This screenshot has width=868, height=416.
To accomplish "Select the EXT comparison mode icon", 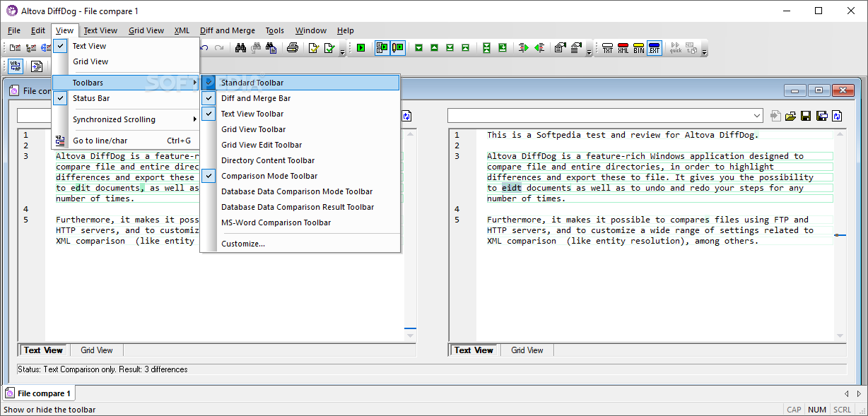I will (x=655, y=48).
